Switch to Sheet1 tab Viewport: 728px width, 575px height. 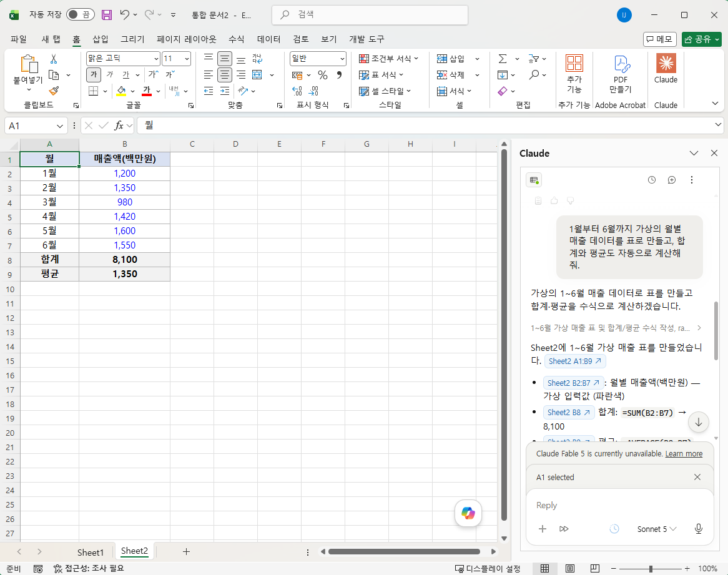(x=90, y=553)
